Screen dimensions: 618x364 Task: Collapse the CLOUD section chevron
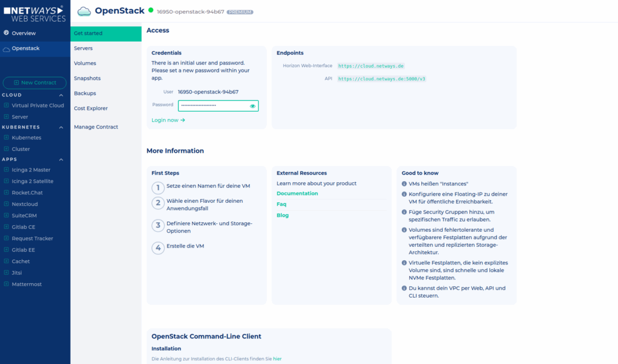[x=61, y=95]
